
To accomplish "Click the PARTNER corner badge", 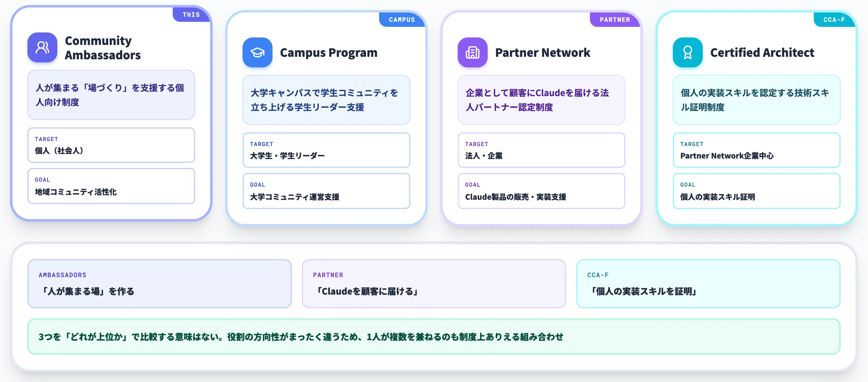I will pyautogui.click(x=615, y=20).
